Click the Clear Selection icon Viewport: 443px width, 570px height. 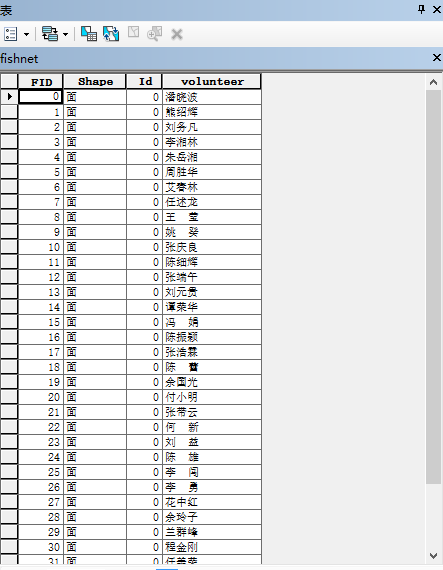pos(133,32)
